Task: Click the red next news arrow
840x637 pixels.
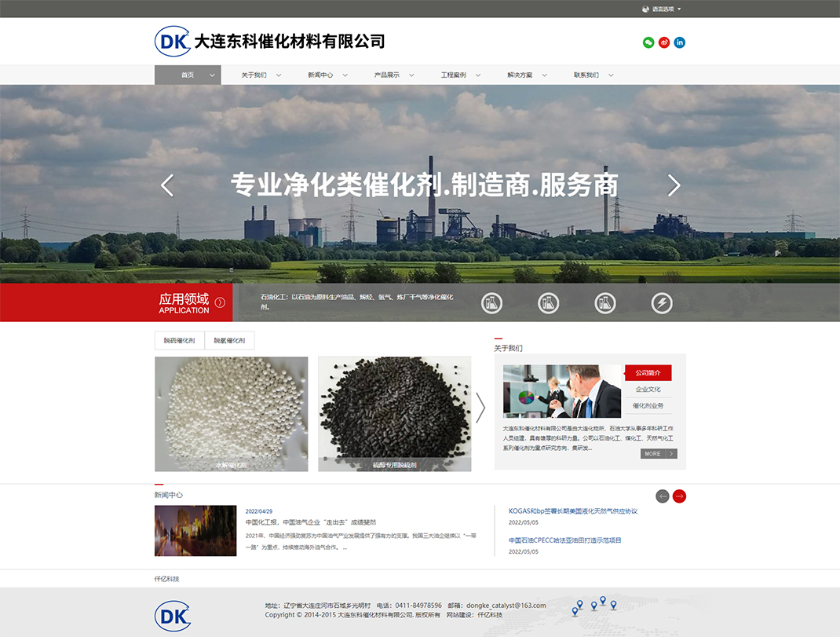Action: tap(680, 496)
